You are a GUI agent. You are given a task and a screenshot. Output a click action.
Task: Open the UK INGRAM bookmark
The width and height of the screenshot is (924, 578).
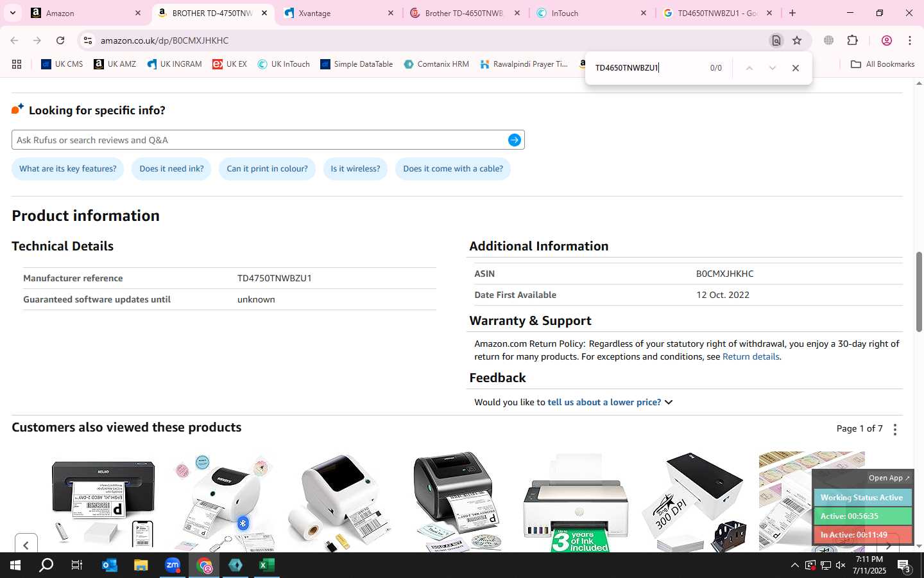click(x=174, y=64)
